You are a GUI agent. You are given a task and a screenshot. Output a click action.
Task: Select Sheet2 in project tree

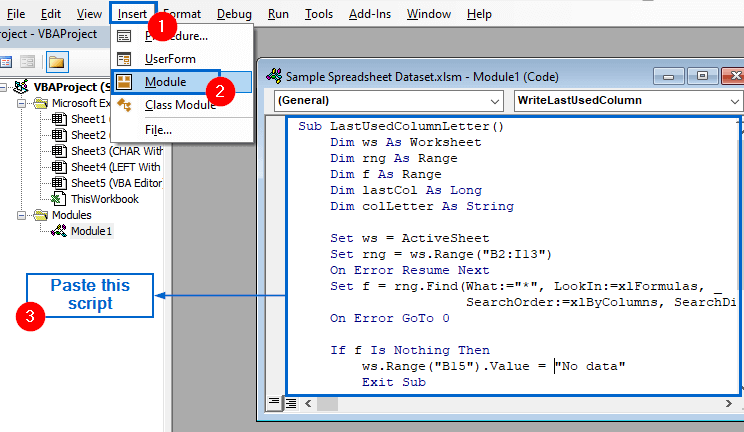coord(88,135)
